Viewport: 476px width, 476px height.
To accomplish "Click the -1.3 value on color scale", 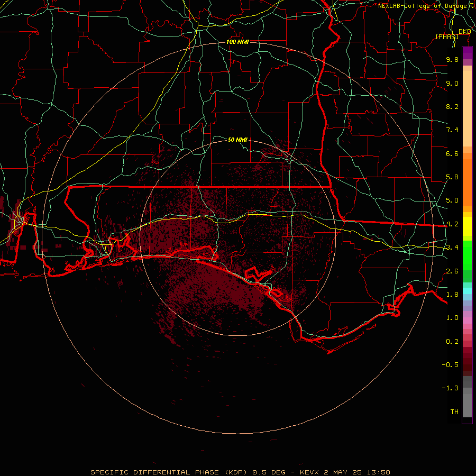I will tap(450, 388).
